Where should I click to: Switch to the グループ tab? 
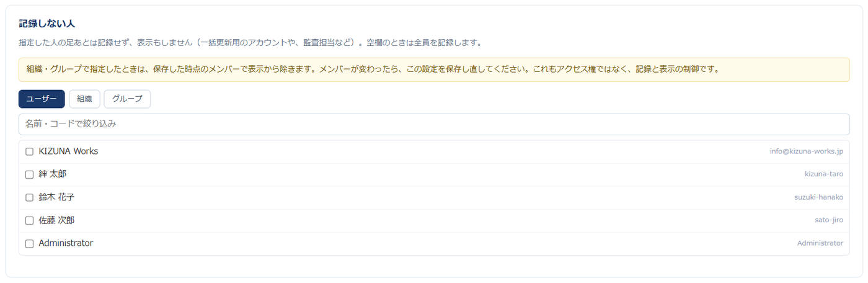coord(127,99)
